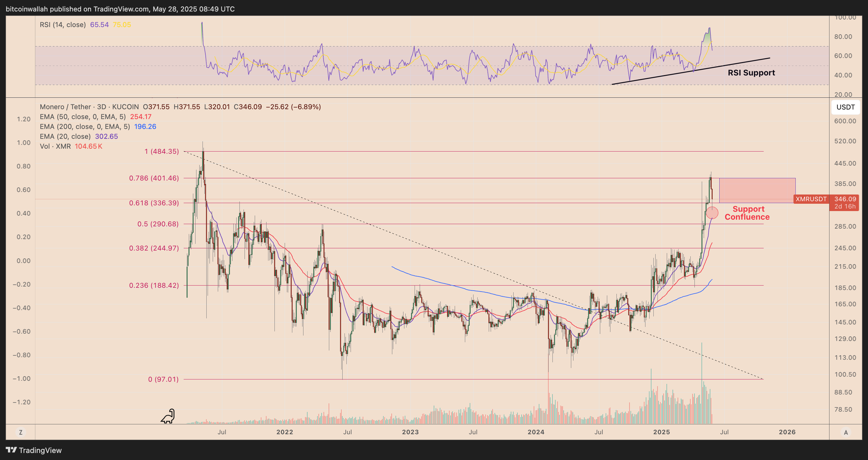The width and height of the screenshot is (868, 460).
Task: Click the Fibonacci label 1 (484.35)
Action: coord(162,151)
